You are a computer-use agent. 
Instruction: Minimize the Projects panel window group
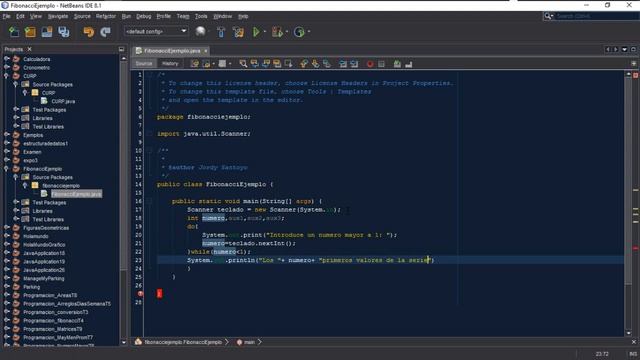point(121,49)
